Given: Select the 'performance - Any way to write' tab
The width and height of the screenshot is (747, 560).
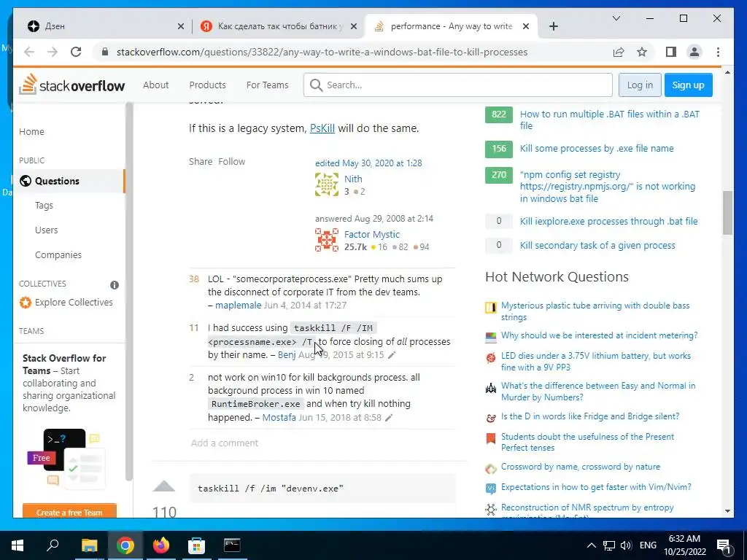Looking at the screenshot, I should (451, 26).
